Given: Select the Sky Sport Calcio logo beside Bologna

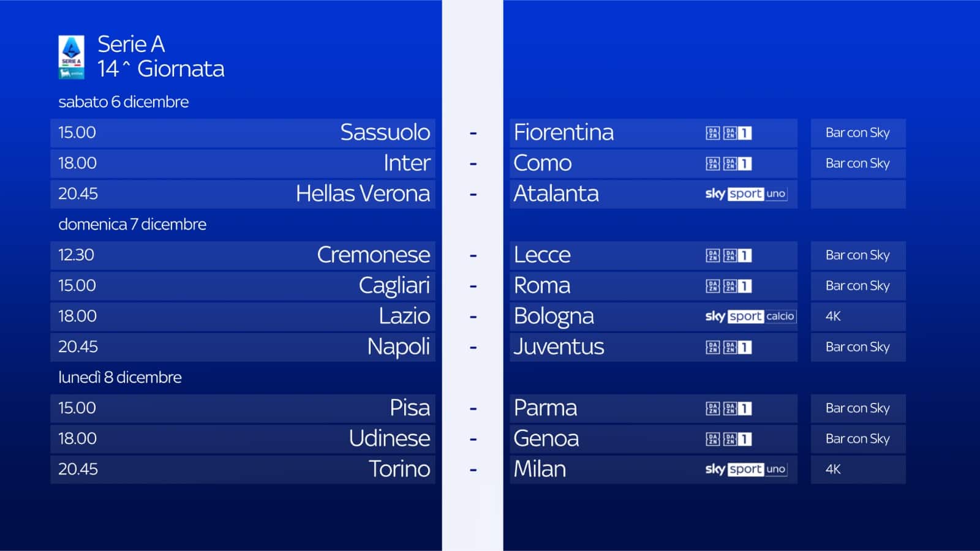Looking at the screenshot, I should [x=750, y=317].
